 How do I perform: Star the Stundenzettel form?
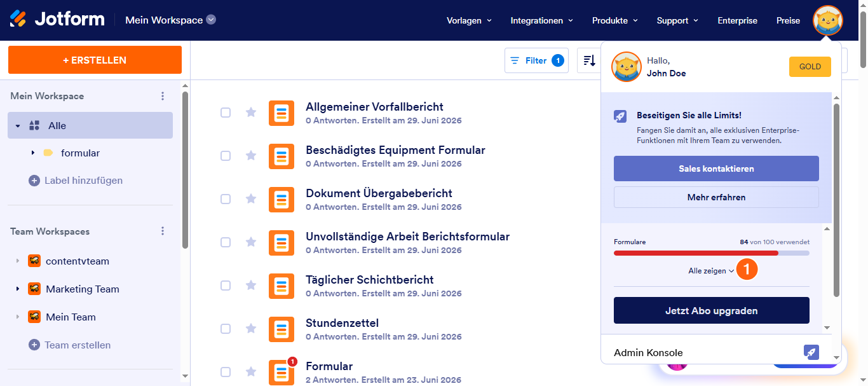point(251,329)
